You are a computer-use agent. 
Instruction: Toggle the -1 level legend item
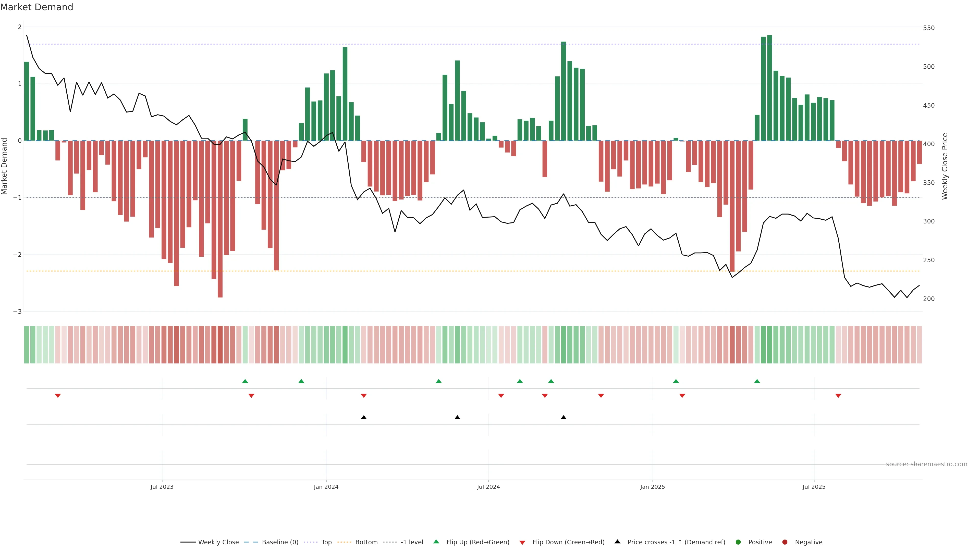[412, 542]
